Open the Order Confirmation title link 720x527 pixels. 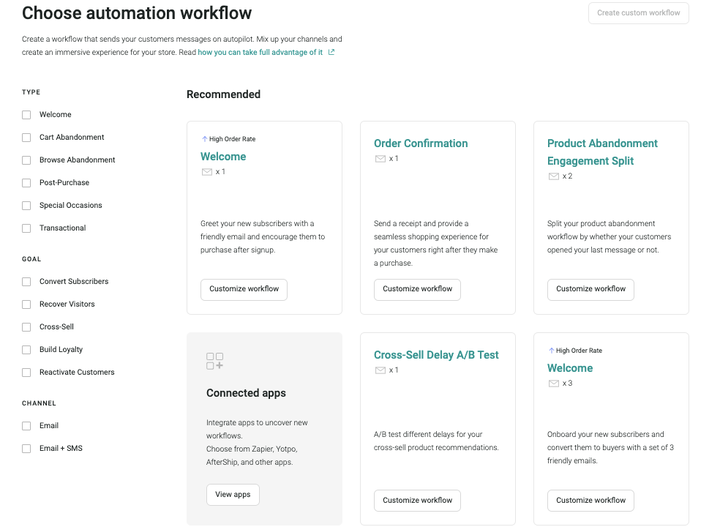[421, 143]
